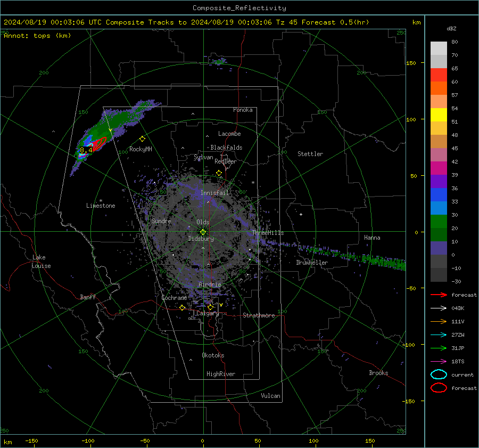Click the Banff label
The image size is (479, 448).
[x=88, y=297]
